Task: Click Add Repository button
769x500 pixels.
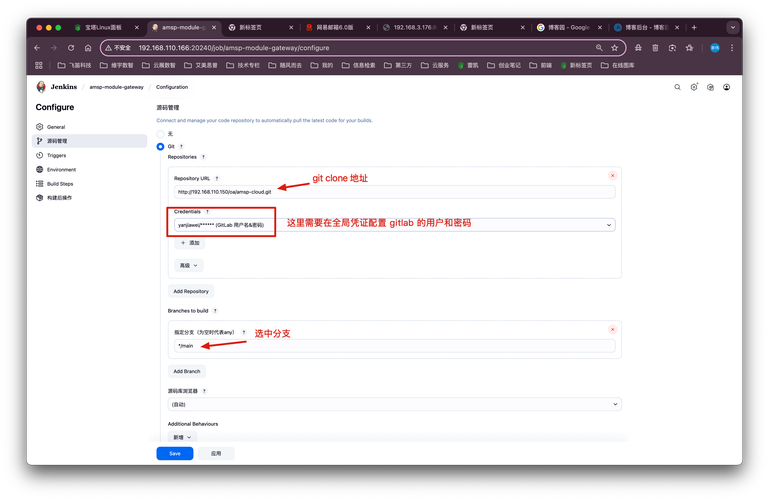Action: [x=191, y=291]
